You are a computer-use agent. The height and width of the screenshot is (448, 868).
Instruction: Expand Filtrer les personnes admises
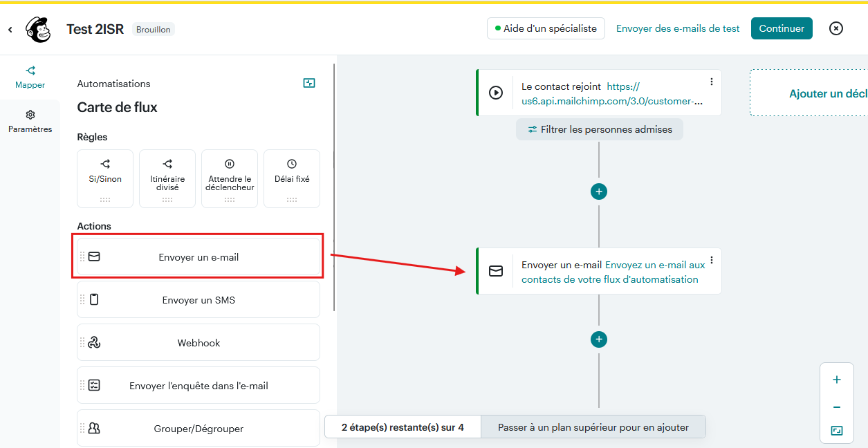599,129
